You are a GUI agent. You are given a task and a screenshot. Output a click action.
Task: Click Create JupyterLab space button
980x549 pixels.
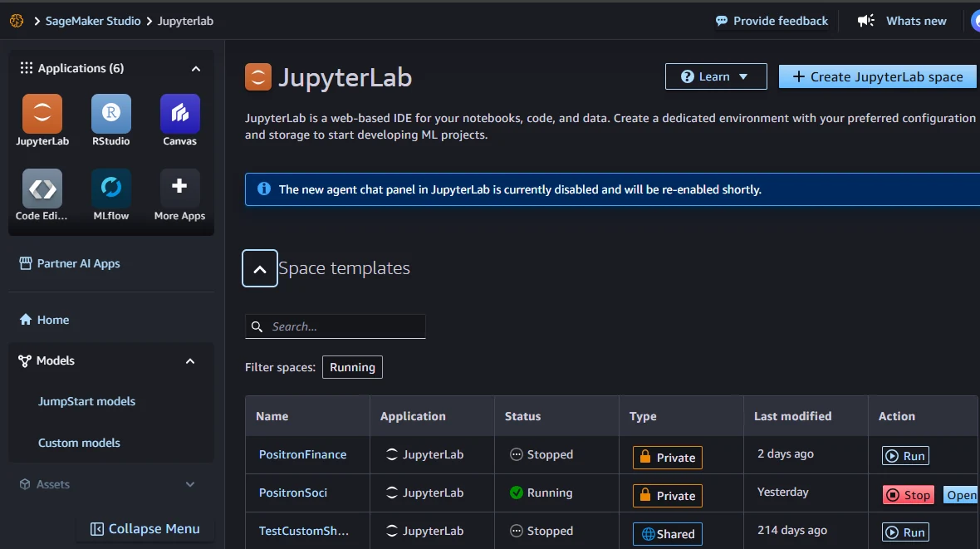pos(878,76)
